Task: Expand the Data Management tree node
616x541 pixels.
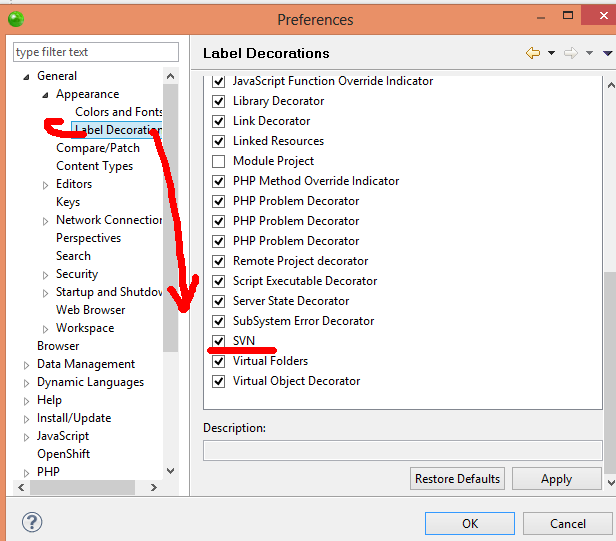Action: pyautogui.click(x=27, y=365)
